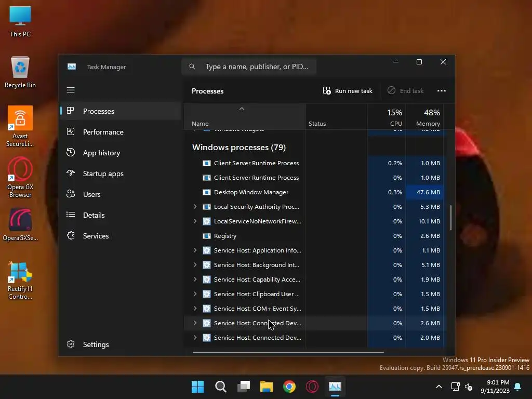
Task: Click the Windows processes (79) group header
Action: coord(239,147)
